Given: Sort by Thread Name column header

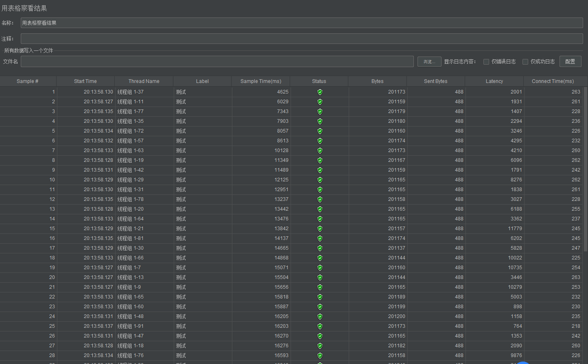Looking at the screenshot, I should click(x=144, y=81).
